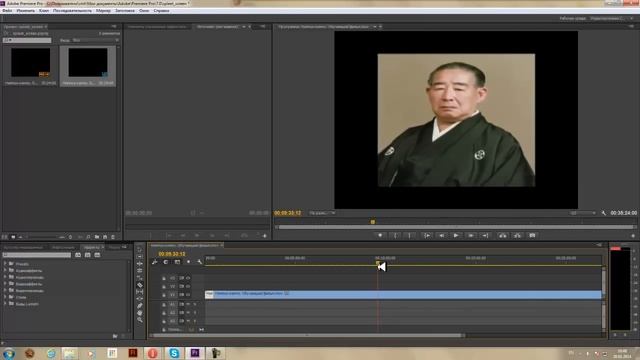Open the Клип menu

click(44, 11)
